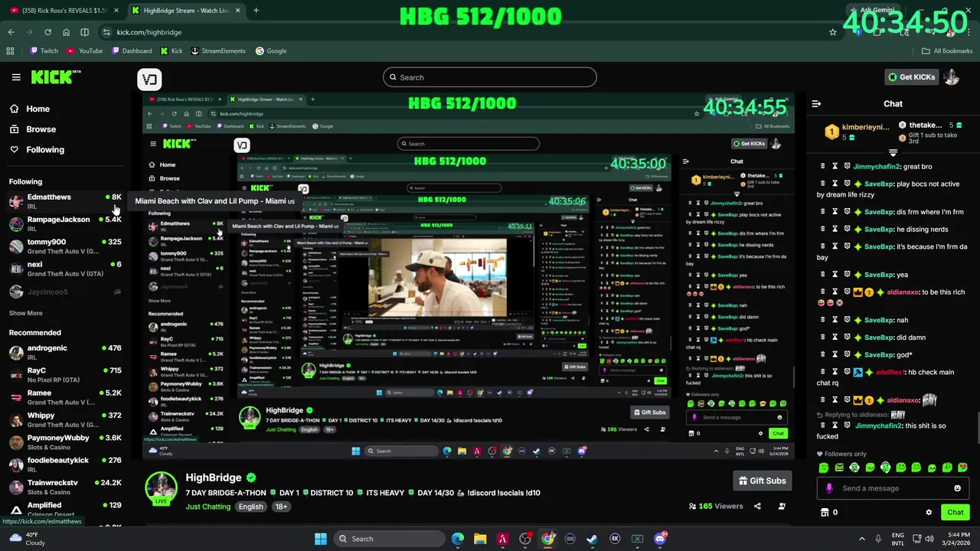Screen dimensions: 980x551
Task: Open Edmatthews channel in Following list
Action: (64, 201)
